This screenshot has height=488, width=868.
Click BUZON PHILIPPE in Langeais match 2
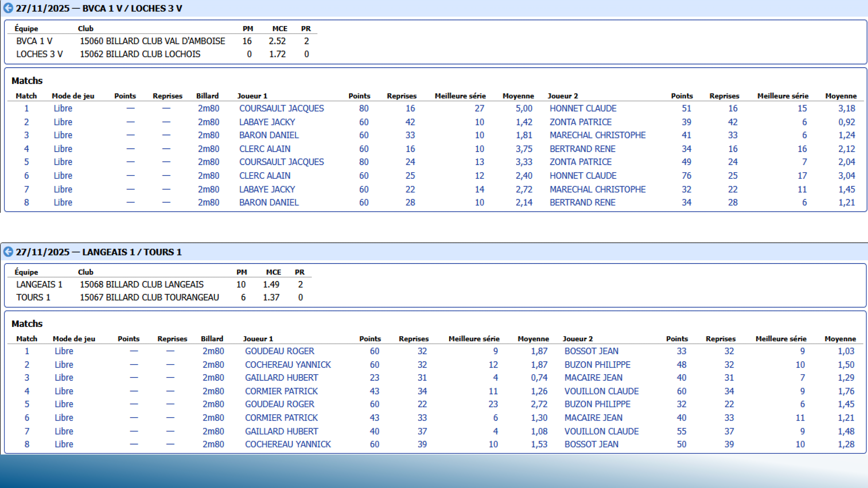(597, 365)
